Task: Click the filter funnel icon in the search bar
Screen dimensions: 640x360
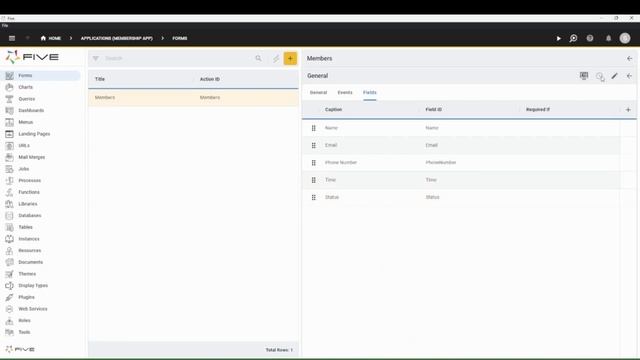Action: (x=96, y=58)
